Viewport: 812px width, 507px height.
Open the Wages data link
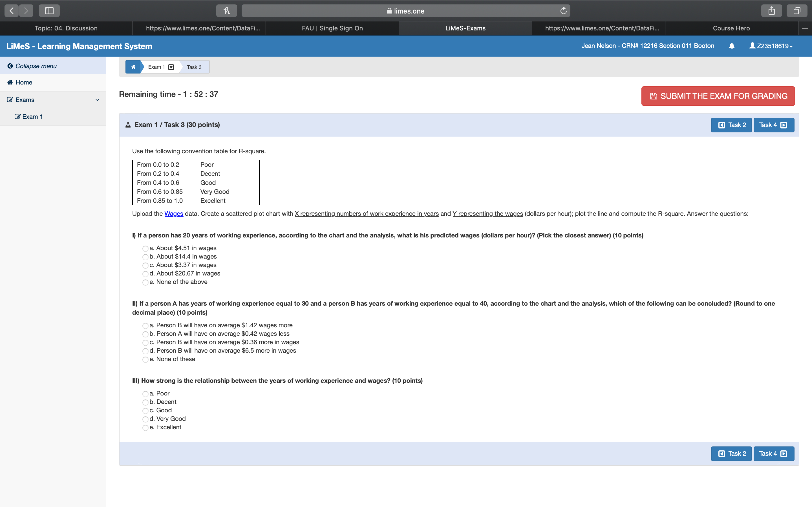coord(173,214)
